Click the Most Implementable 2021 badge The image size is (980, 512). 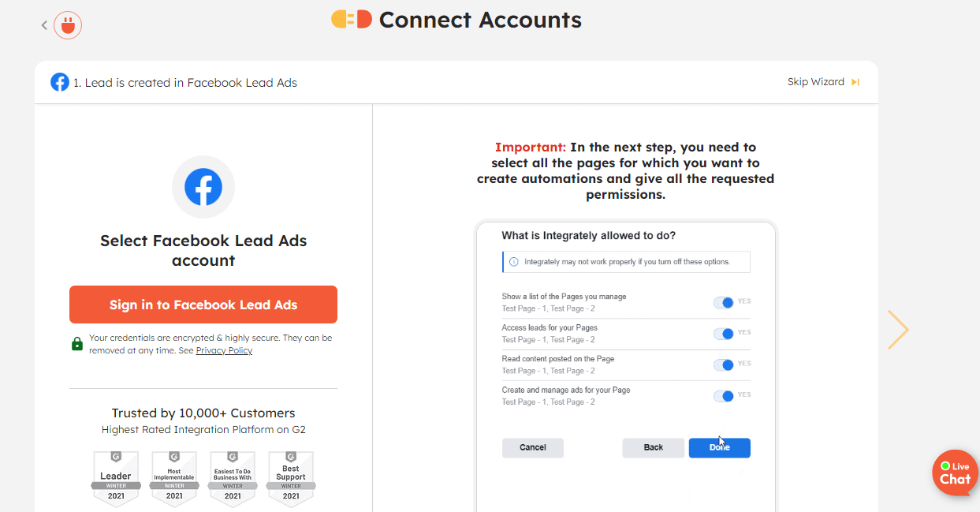coord(173,476)
